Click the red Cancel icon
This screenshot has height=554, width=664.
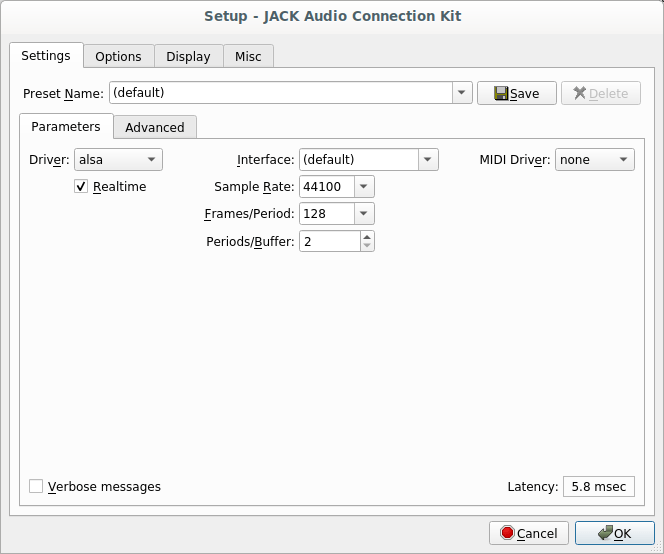[508, 533]
